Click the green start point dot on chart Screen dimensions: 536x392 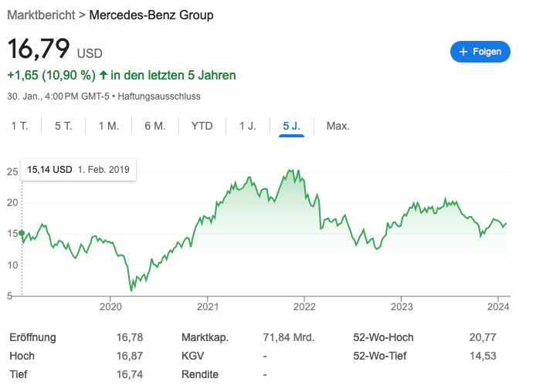(22, 233)
